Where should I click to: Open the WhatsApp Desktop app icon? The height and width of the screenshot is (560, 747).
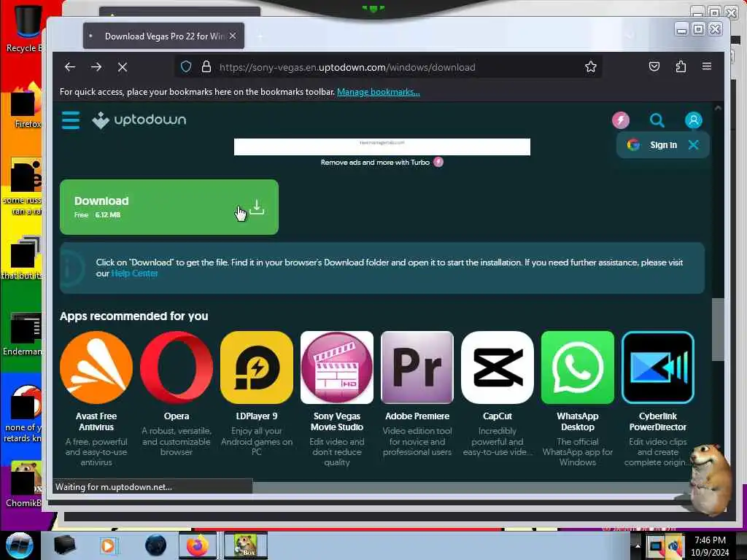(x=578, y=367)
